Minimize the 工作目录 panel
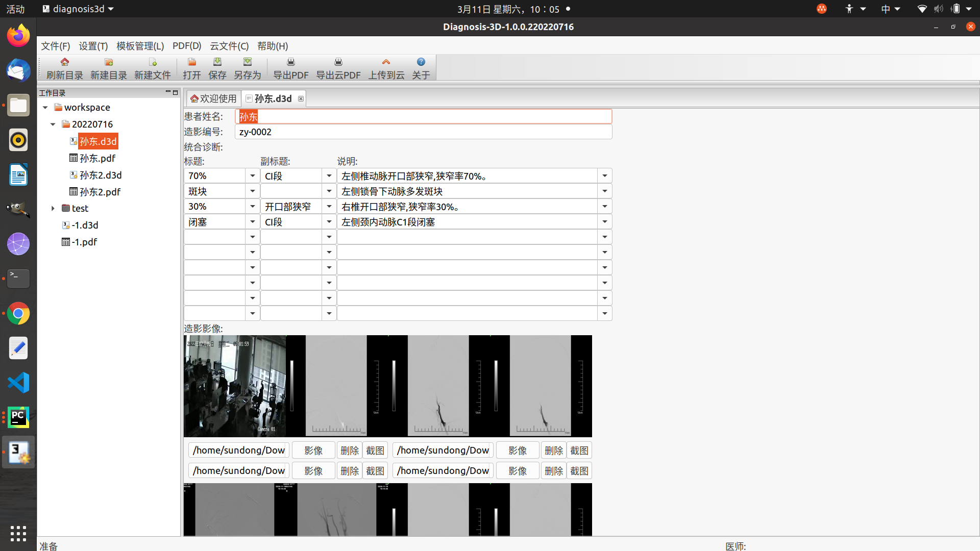This screenshot has height=551, width=980. point(168,92)
